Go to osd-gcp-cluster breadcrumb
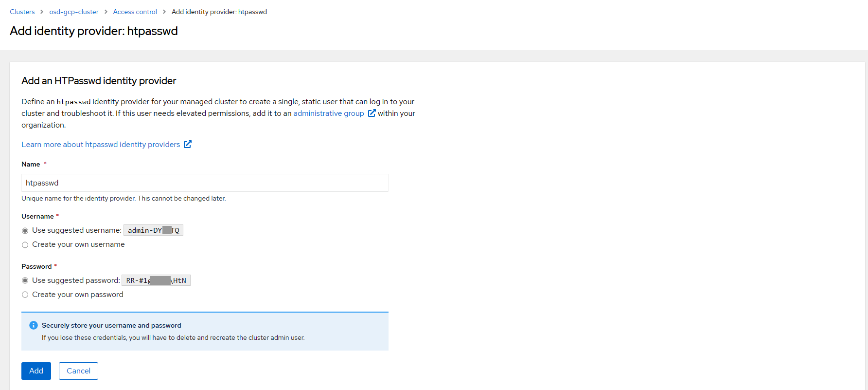The height and width of the screenshot is (390, 868). click(74, 12)
